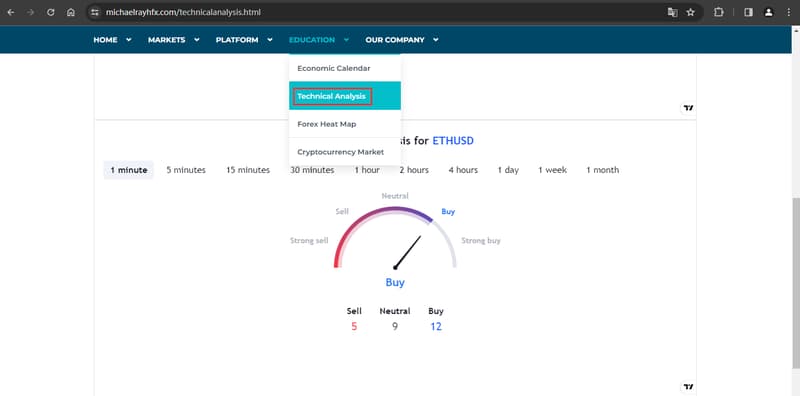Toggle the browser side panel icon
800x396 pixels.
click(748, 12)
